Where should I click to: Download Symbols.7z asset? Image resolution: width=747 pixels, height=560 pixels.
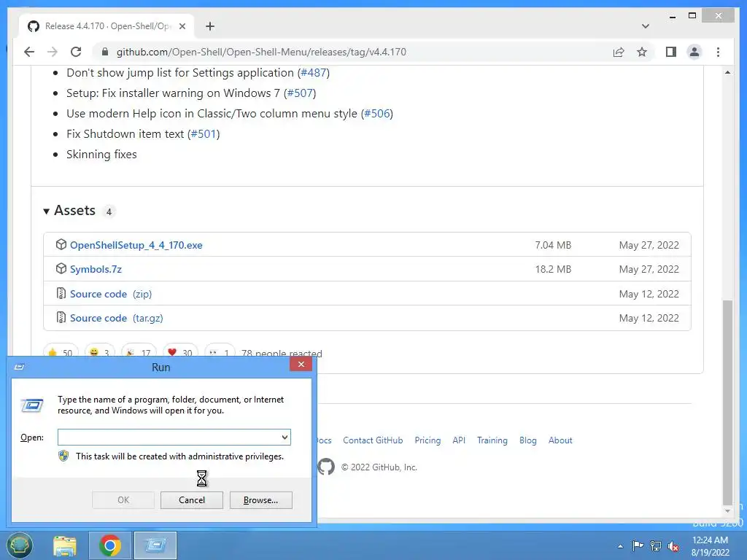click(x=96, y=269)
